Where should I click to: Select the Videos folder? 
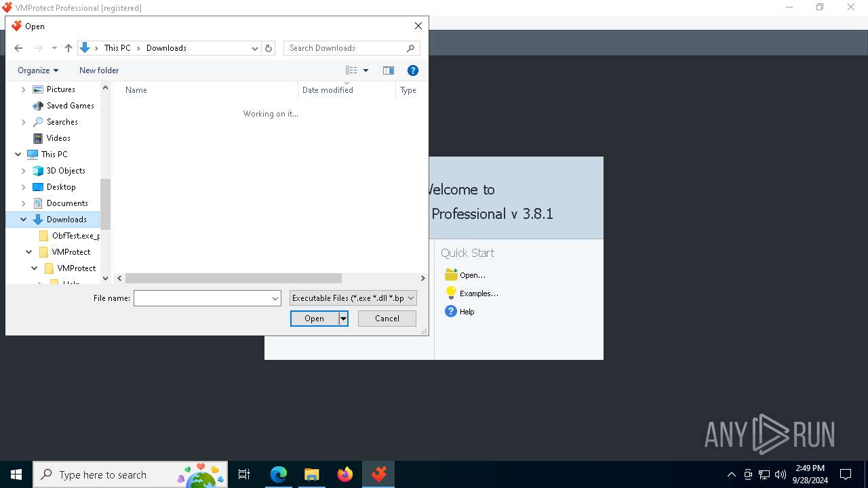[58, 138]
